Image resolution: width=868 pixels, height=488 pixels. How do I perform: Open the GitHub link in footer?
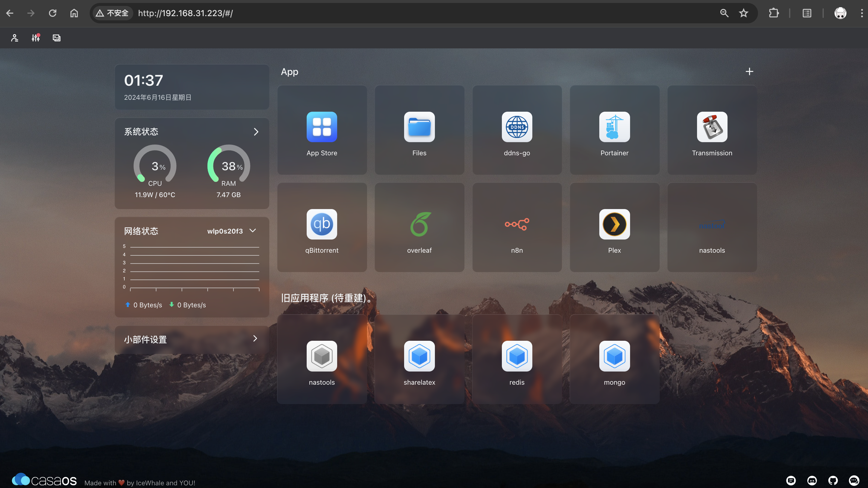pyautogui.click(x=833, y=480)
